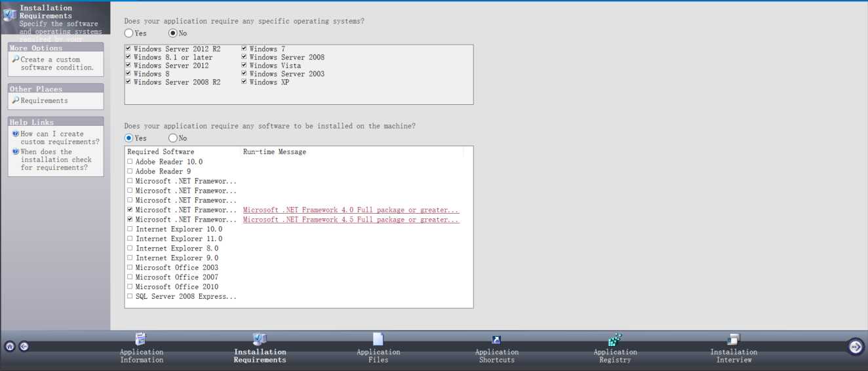The width and height of the screenshot is (868, 371).
Task: Go to the Application Files tab label
Action: 378,356
